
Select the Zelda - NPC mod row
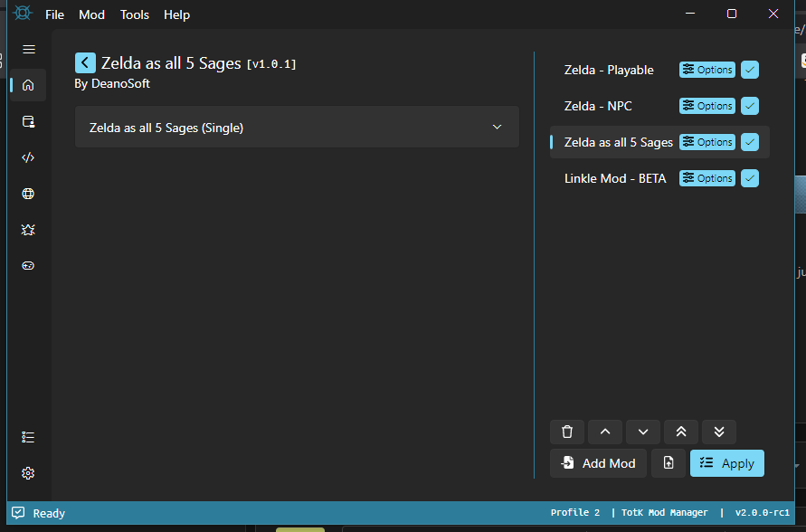pos(659,106)
